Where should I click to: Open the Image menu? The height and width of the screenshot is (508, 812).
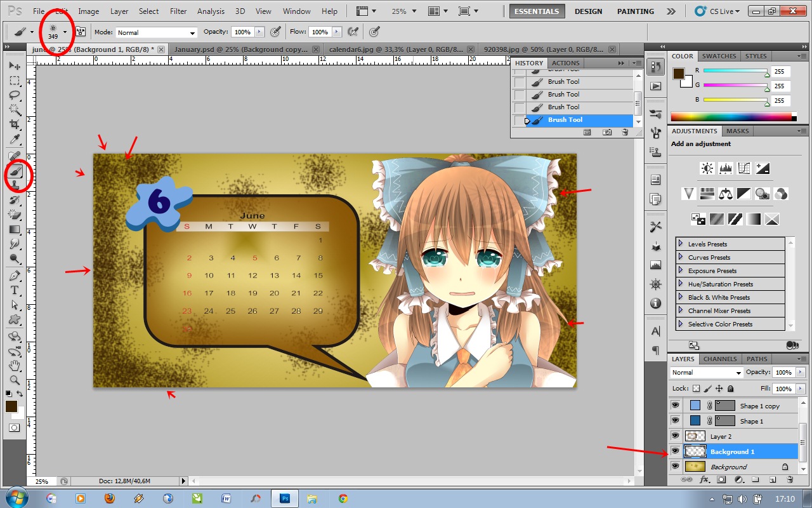coord(88,11)
